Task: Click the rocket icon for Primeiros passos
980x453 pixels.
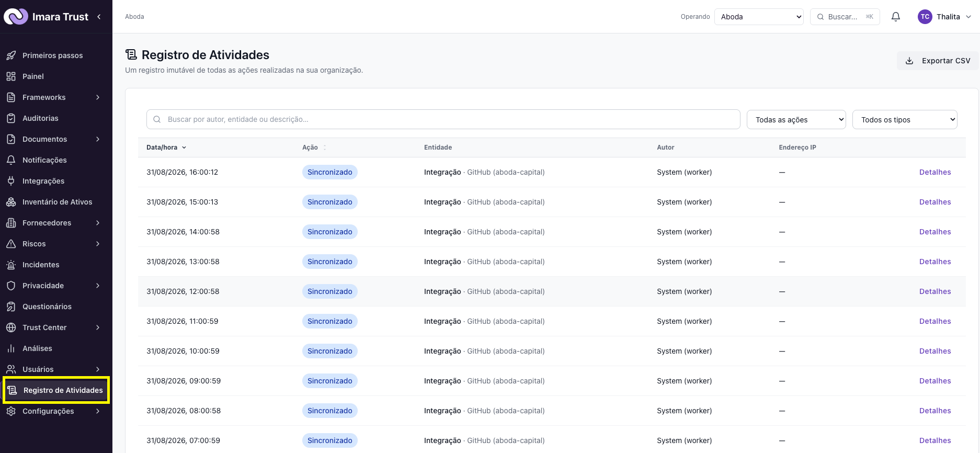Action: tap(11, 55)
